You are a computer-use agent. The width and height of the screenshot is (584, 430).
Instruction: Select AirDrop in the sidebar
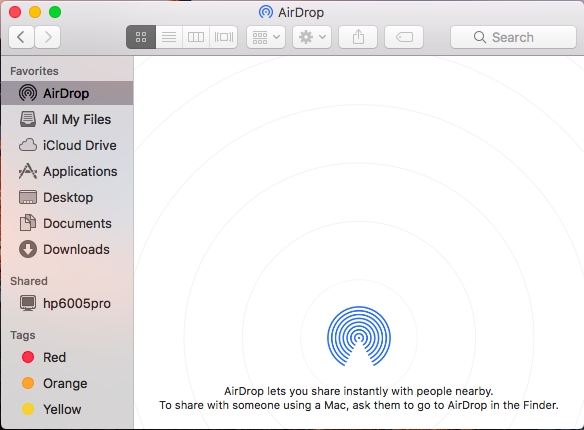[x=67, y=93]
